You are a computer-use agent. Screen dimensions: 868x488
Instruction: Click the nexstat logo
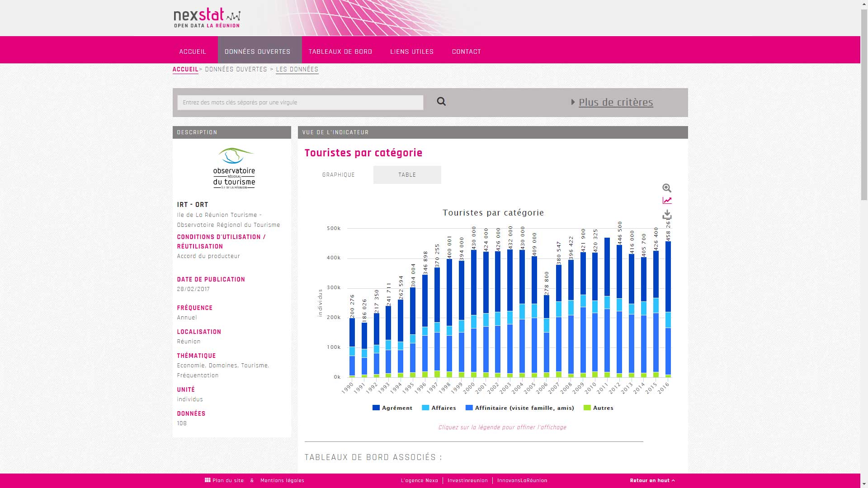[207, 18]
